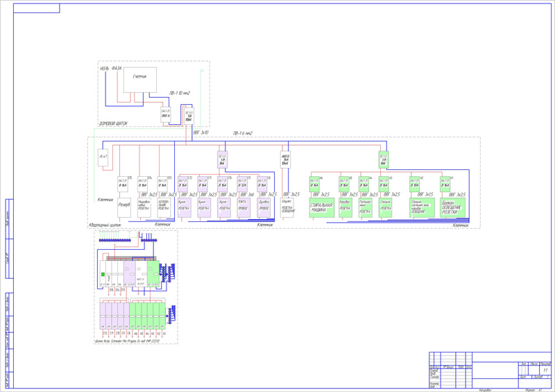
Task: Select the Счетчик meter block
Action: 140,80
